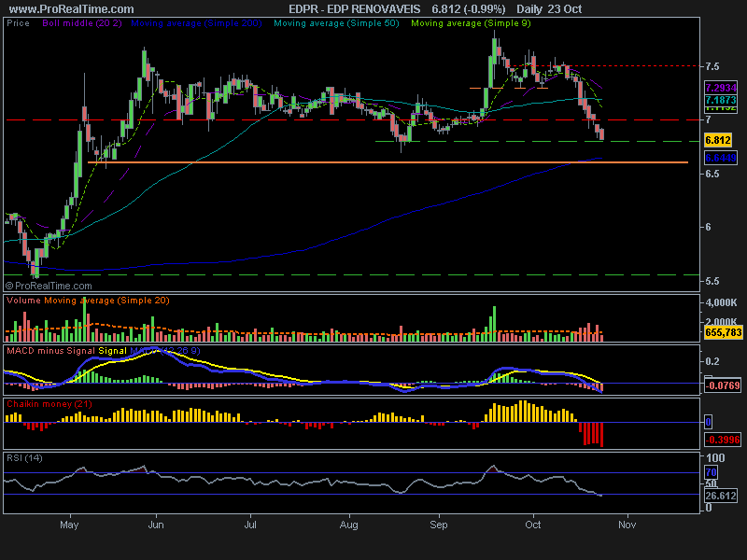747x560 pixels.
Task: Click the orange horizontal support line
Action: (x=388, y=162)
